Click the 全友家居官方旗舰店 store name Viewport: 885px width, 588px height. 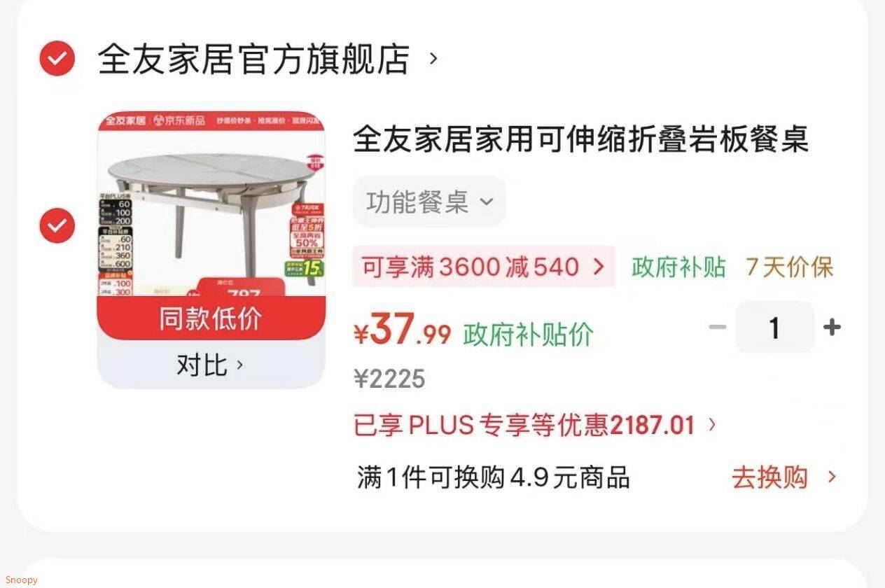click(253, 59)
